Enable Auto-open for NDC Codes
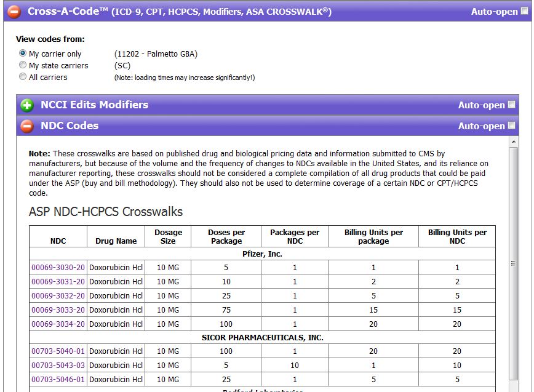534x392 pixels. pyautogui.click(x=511, y=126)
